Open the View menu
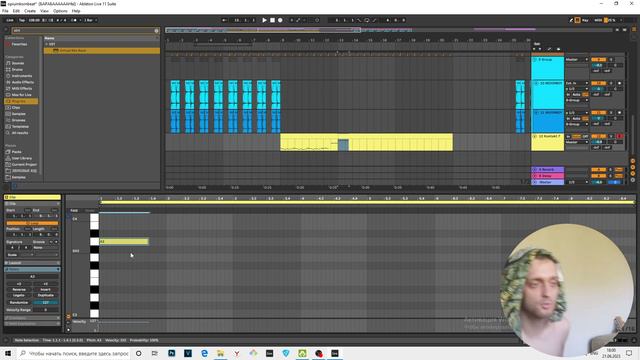Screen dimensions: 640x360 coord(44,11)
